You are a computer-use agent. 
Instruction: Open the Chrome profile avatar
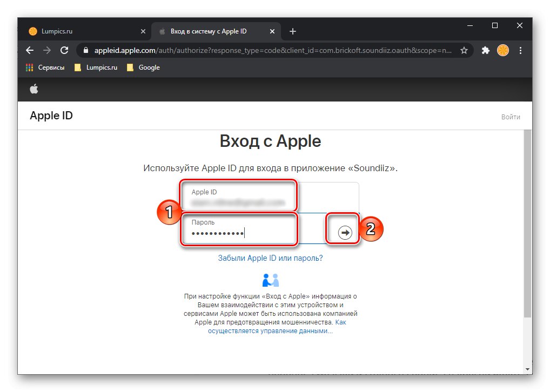[x=502, y=51]
